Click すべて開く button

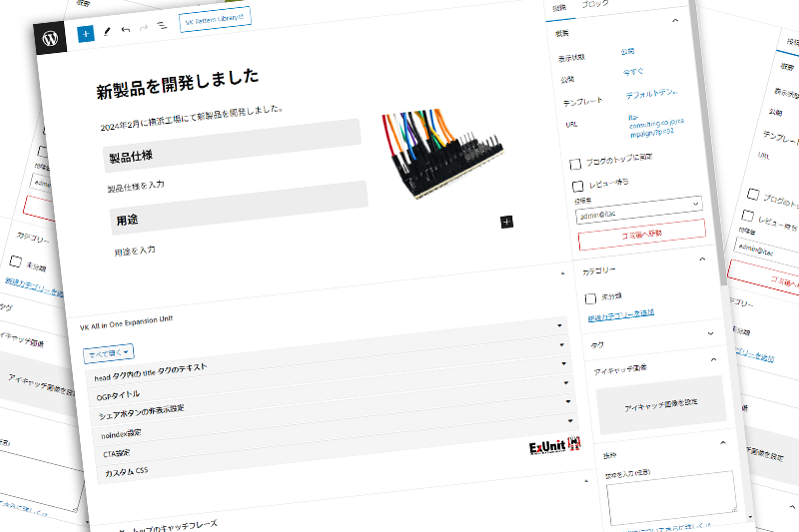tap(109, 352)
